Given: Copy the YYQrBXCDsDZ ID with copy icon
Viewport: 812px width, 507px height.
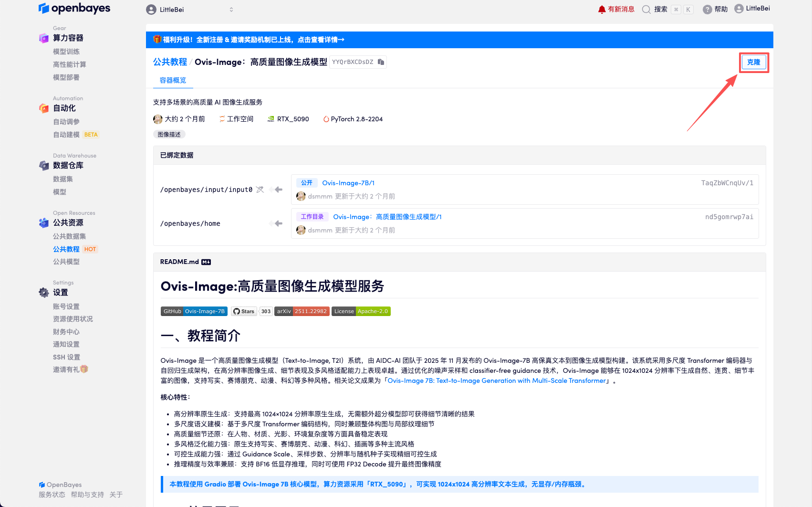Looking at the screenshot, I should (x=381, y=62).
